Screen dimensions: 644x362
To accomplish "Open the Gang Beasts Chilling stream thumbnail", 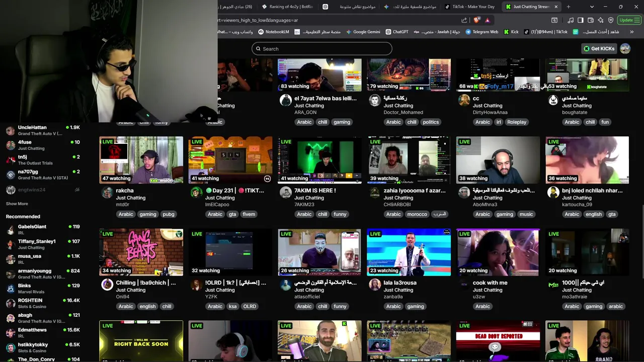I will [141, 252].
